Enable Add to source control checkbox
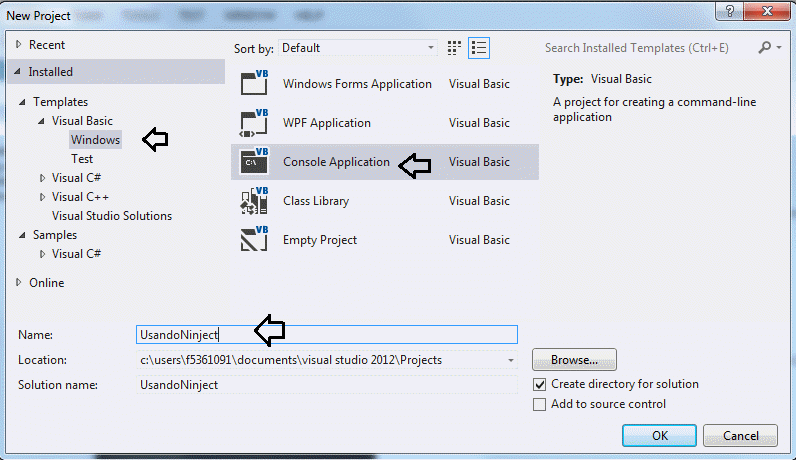 click(540, 404)
